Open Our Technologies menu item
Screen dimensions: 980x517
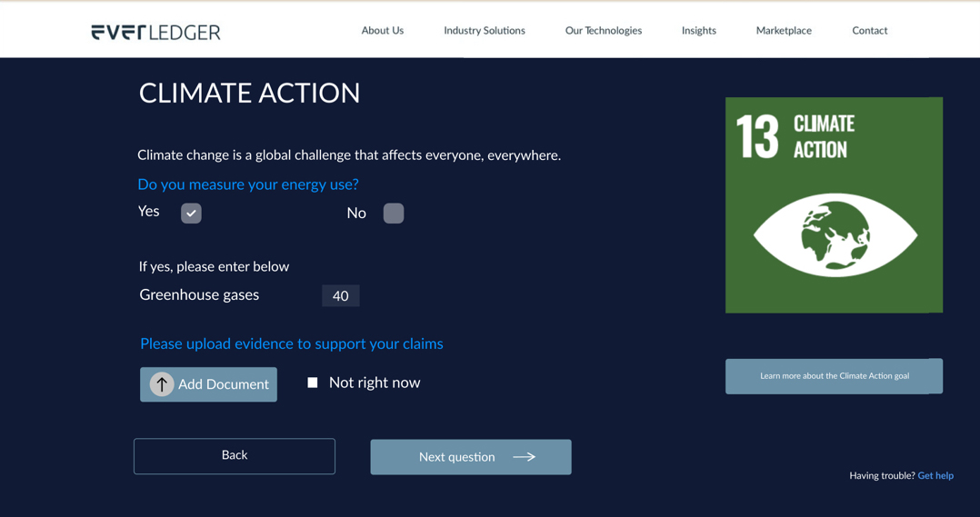[x=603, y=31]
